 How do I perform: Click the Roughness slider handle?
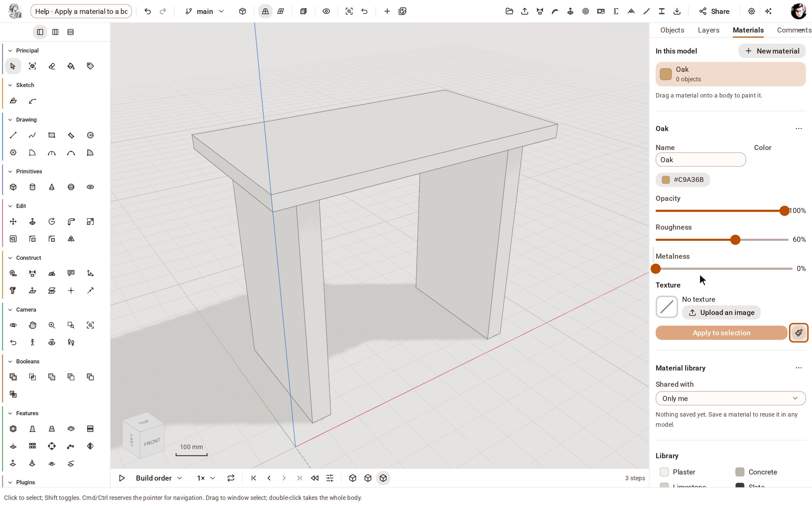735,240
